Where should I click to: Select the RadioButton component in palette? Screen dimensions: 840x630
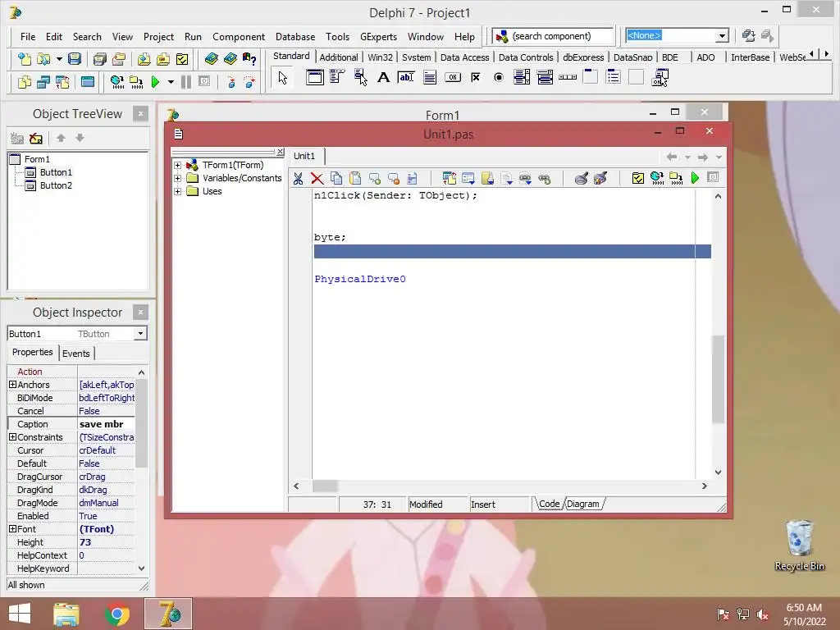499,78
